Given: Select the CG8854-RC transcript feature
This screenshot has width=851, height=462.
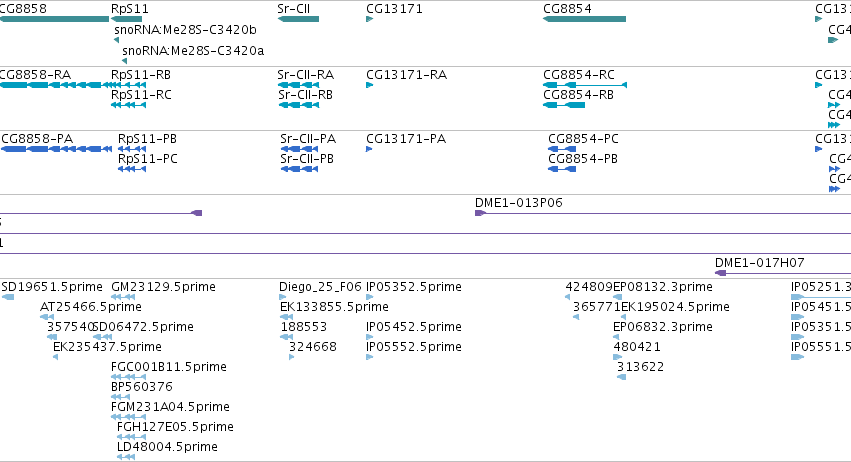Looking at the screenshot, I should point(585,85).
